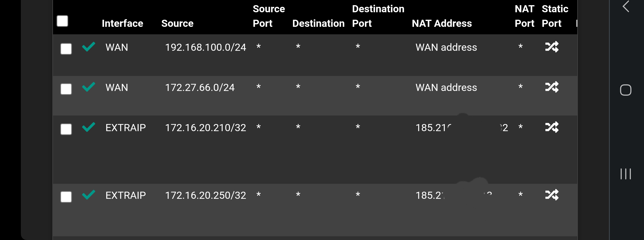Click enabled checkmark of 172.16.20.250/32 EXTRAIP rule

click(89, 195)
